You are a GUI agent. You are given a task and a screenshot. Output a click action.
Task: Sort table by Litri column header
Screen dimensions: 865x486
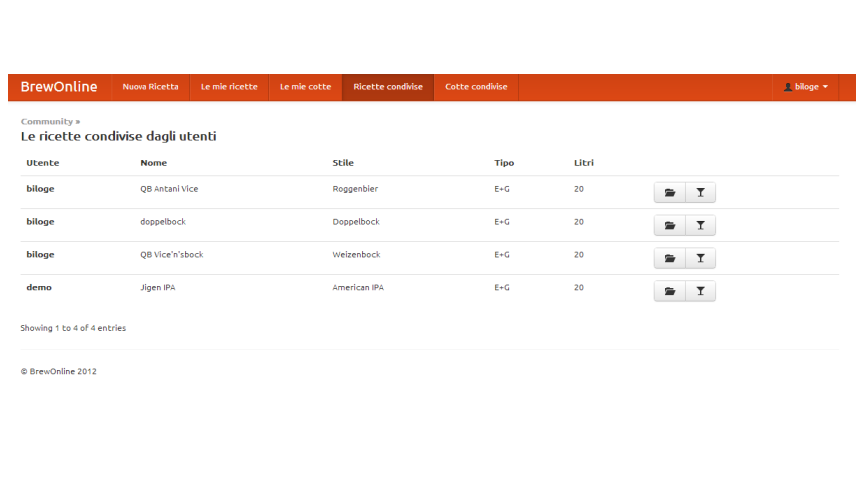pos(584,163)
